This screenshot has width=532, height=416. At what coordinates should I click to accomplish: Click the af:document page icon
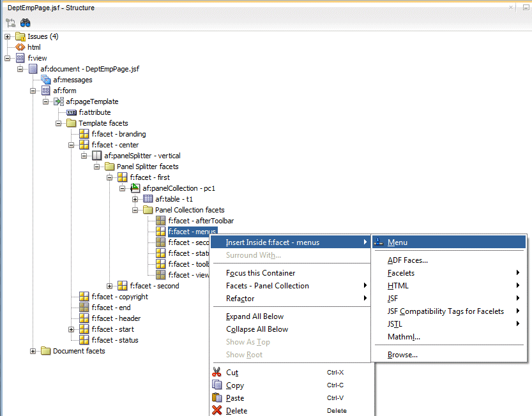click(33, 69)
